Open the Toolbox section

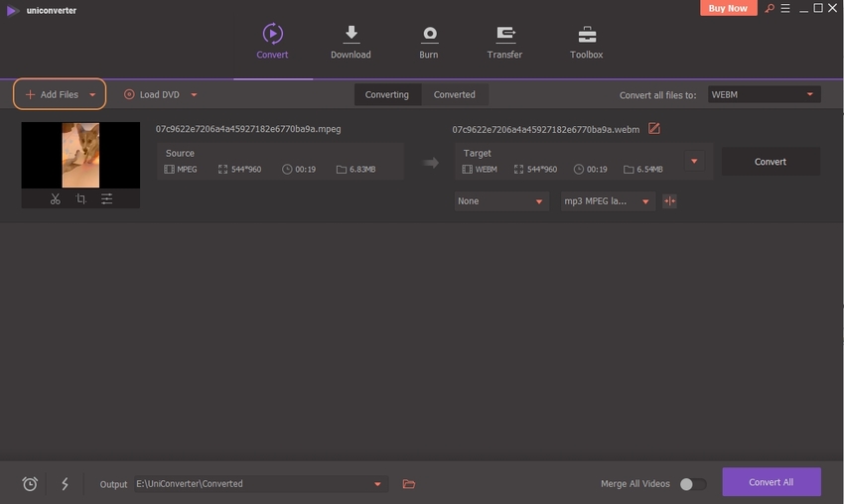click(x=586, y=42)
